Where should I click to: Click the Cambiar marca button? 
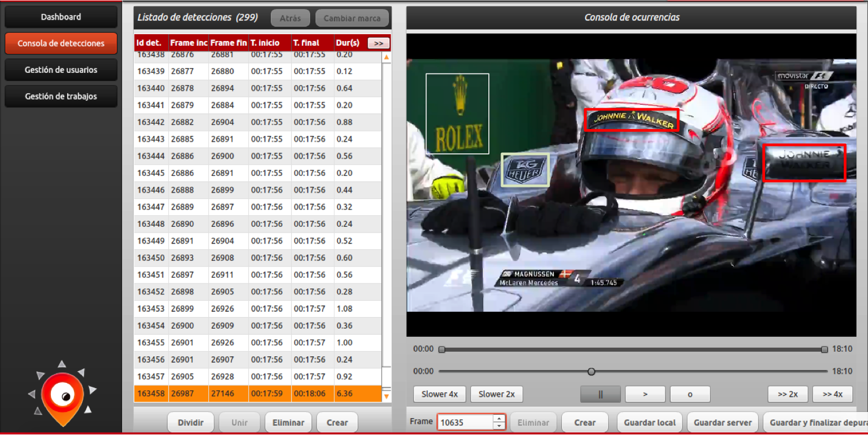coord(352,18)
